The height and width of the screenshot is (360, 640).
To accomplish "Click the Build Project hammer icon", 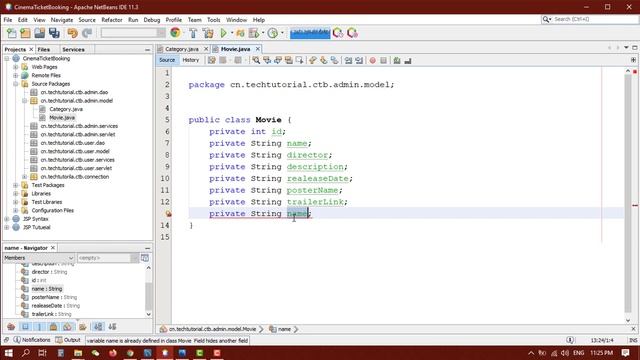I will click(193, 33).
